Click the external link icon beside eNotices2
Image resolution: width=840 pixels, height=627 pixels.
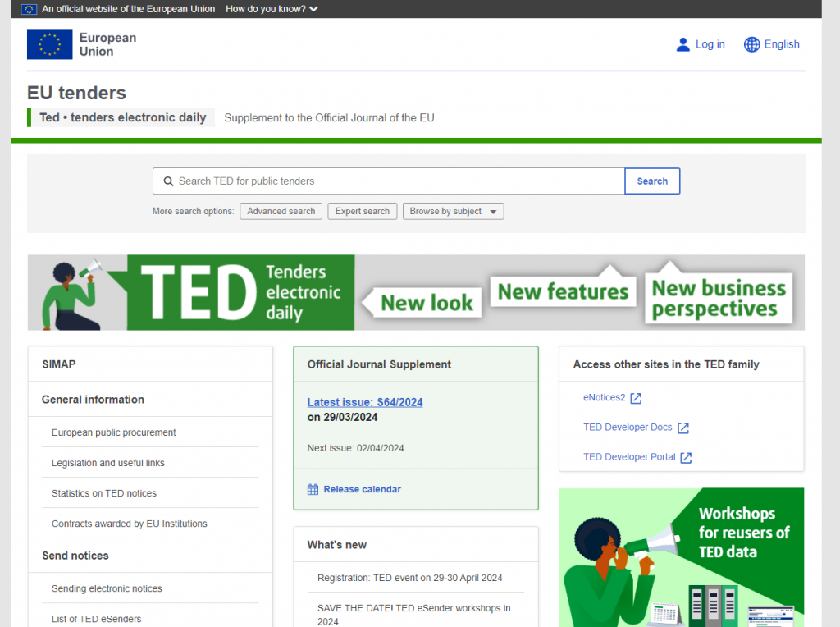click(636, 398)
